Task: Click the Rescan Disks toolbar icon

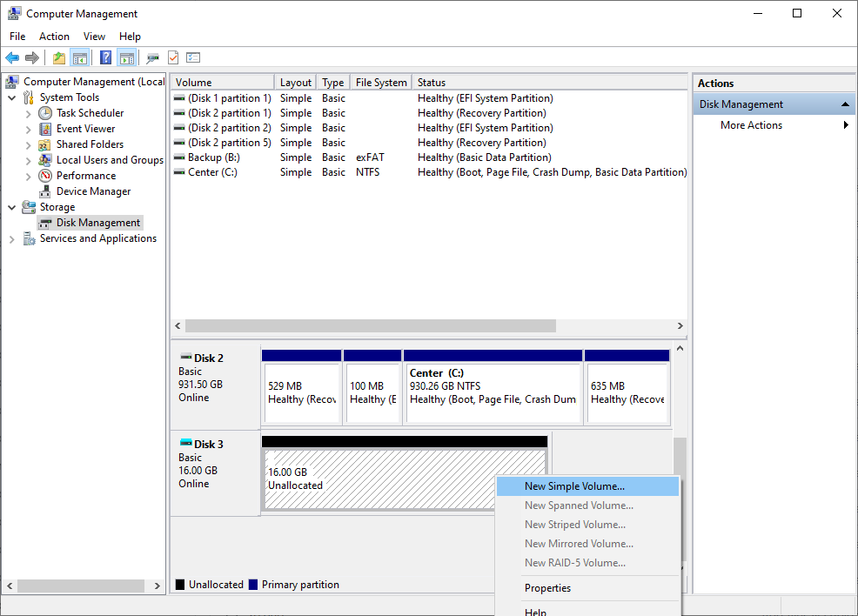Action: pos(152,57)
